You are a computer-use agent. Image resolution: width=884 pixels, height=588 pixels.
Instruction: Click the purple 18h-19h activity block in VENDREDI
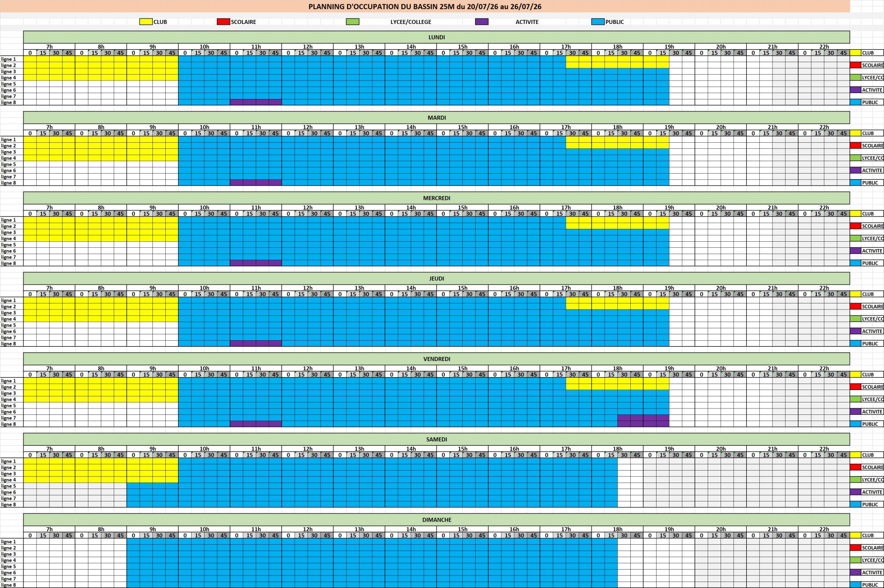[643, 421]
